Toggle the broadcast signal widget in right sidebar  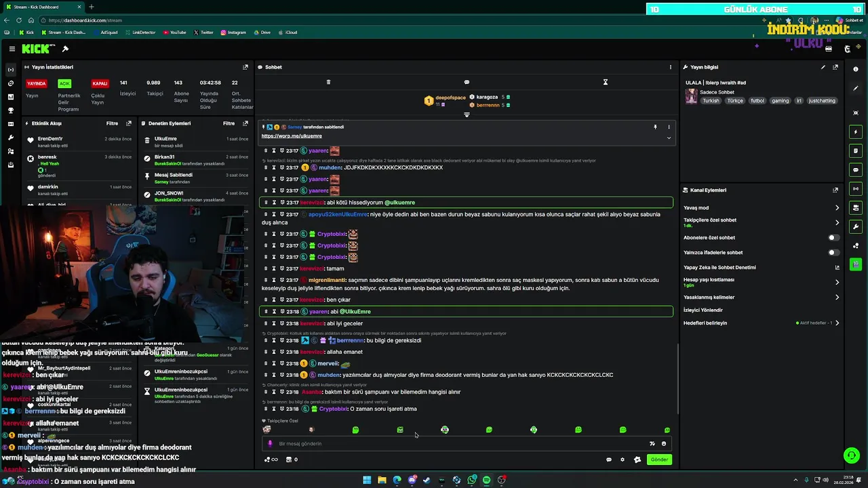pos(856,188)
